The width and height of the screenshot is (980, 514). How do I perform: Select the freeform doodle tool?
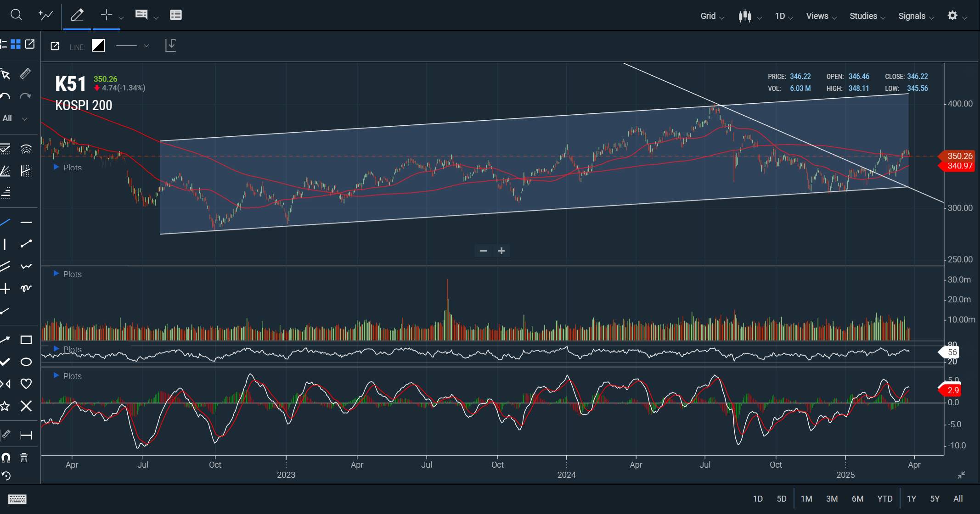(x=26, y=288)
